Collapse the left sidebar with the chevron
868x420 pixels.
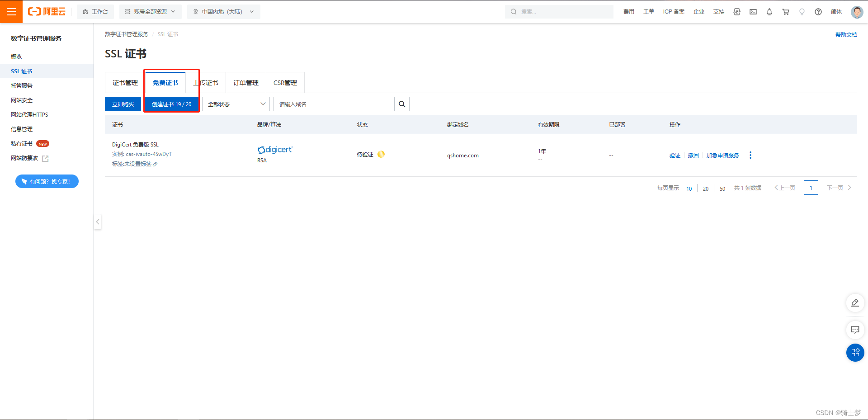pyautogui.click(x=97, y=222)
